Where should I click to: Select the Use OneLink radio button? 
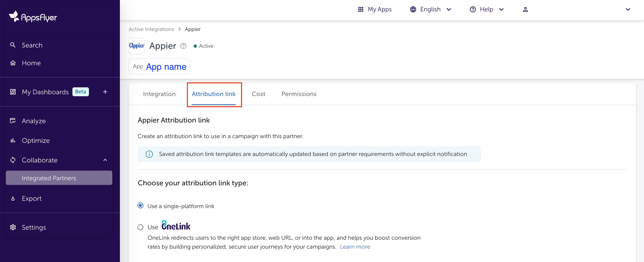click(141, 227)
